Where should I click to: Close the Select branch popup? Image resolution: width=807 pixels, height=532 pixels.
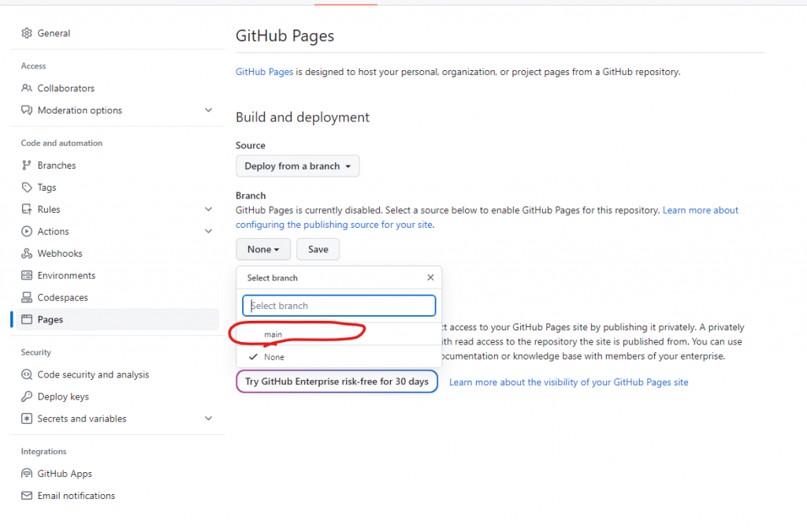[431, 277]
